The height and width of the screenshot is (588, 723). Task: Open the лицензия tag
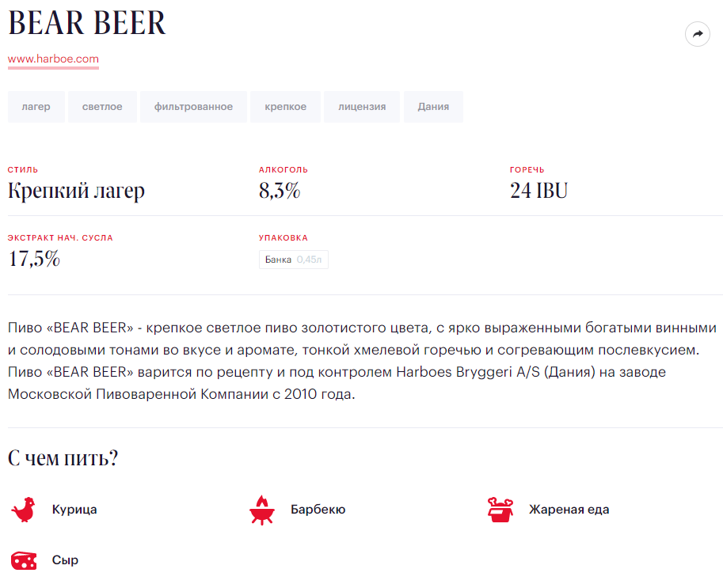[362, 107]
